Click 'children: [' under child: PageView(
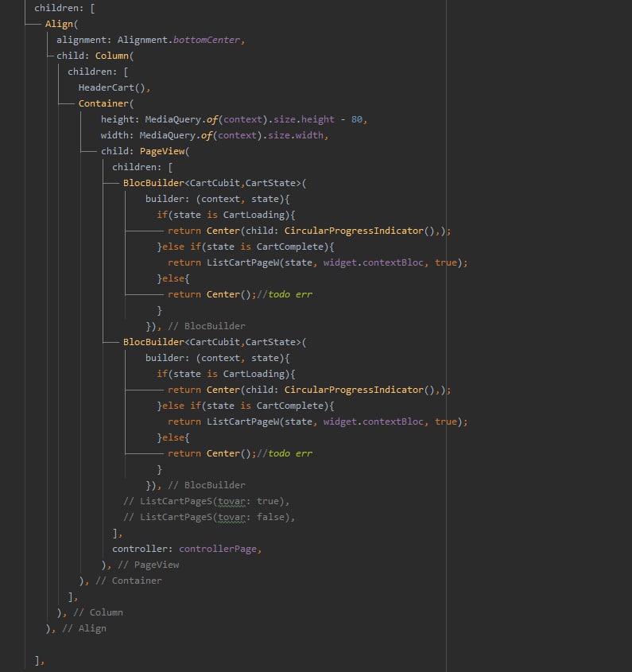The width and height of the screenshot is (632, 672). (142, 167)
